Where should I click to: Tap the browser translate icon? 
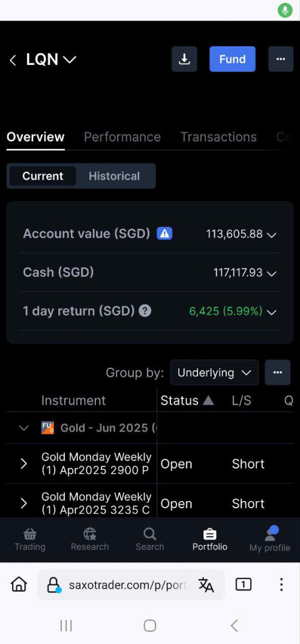(x=206, y=585)
